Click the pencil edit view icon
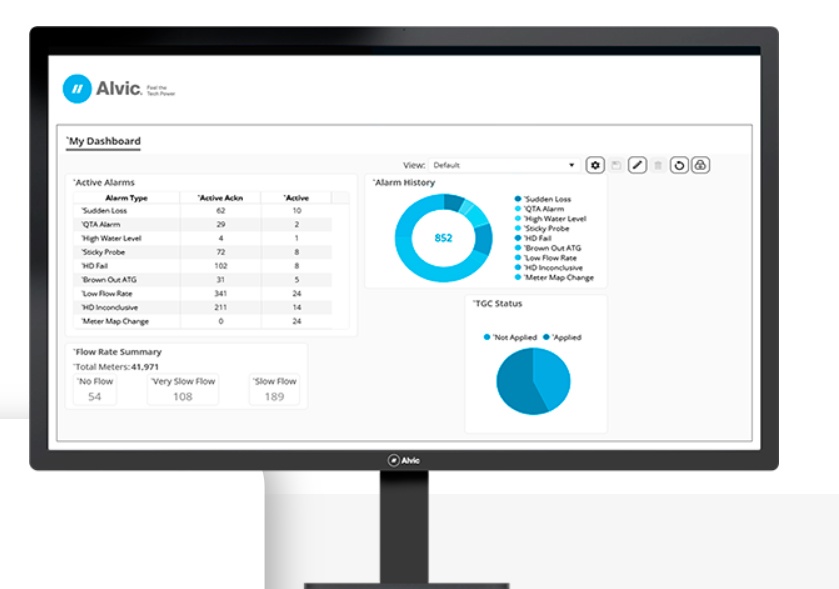This screenshot has width=839, height=589. click(x=637, y=165)
